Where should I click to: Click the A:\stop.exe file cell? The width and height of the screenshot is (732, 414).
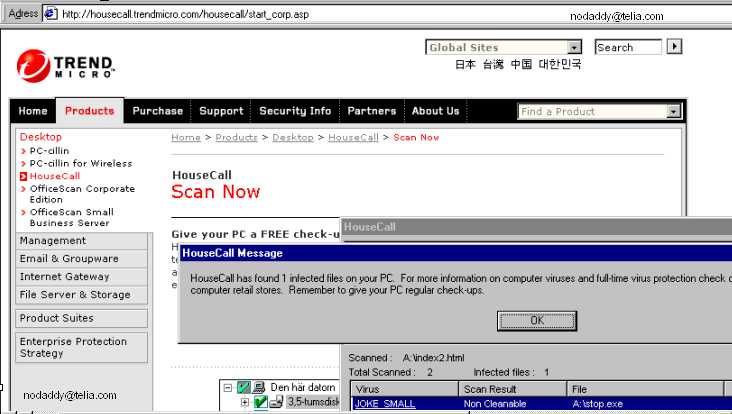click(597, 404)
